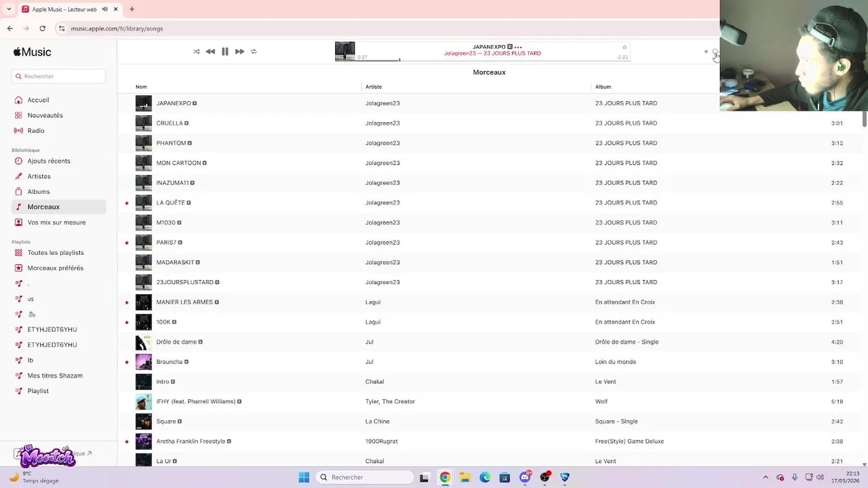Open now playing more options dots

[x=518, y=47]
